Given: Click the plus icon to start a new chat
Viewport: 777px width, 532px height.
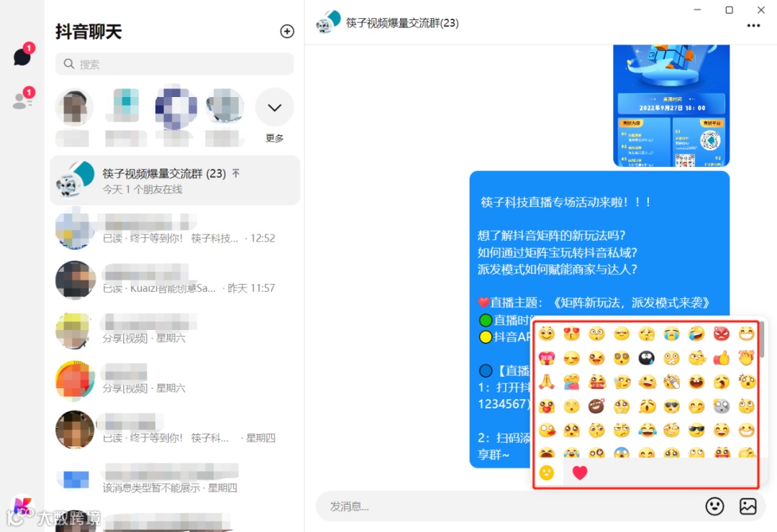Looking at the screenshot, I should [x=287, y=32].
